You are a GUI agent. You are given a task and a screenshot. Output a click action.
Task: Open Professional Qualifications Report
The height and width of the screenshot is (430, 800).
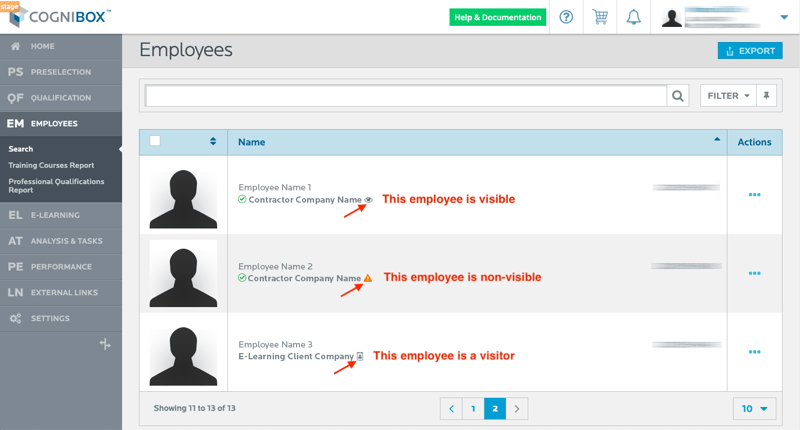pyautogui.click(x=56, y=186)
